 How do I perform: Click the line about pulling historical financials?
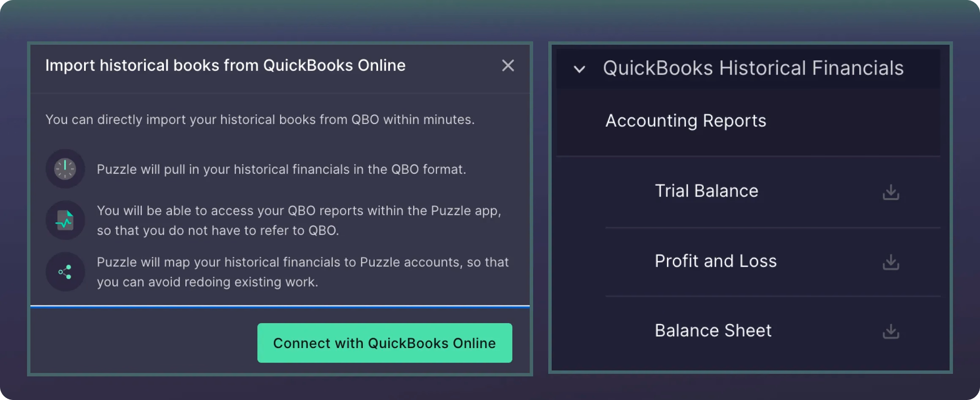click(281, 169)
